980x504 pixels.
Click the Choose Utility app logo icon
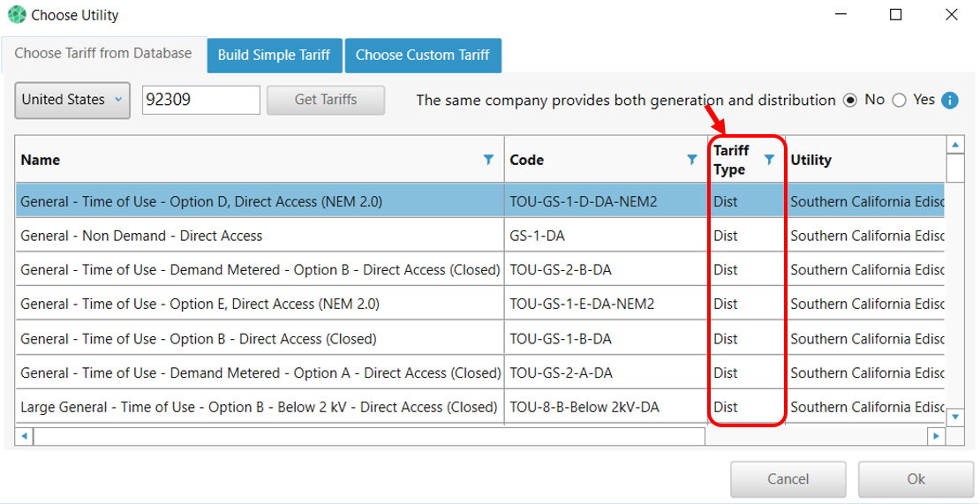pyautogui.click(x=17, y=15)
